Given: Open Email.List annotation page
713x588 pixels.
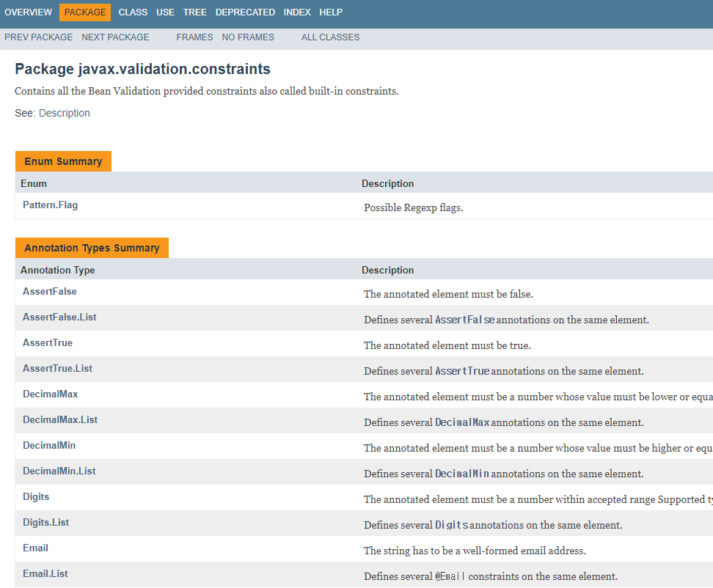Looking at the screenshot, I should [x=45, y=574].
